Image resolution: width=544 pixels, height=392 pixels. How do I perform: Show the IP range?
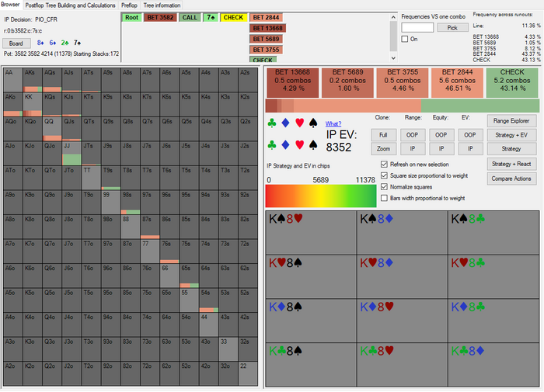tap(413, 149)
